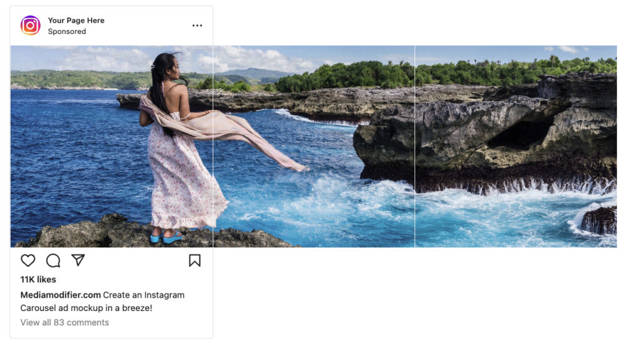Click the Instagram logo profile avatar
The height and width of the screenshot is (348, 644).
coord(30,26)
